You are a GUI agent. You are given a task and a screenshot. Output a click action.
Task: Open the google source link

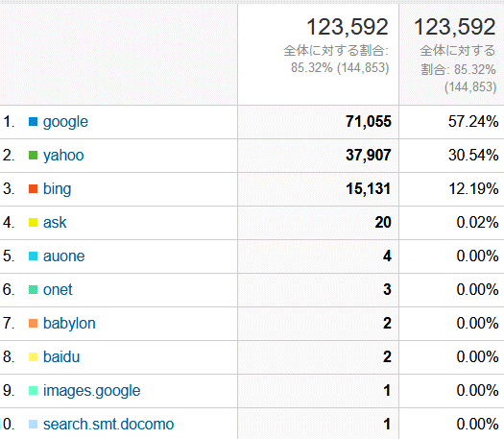tap(65, 122)
